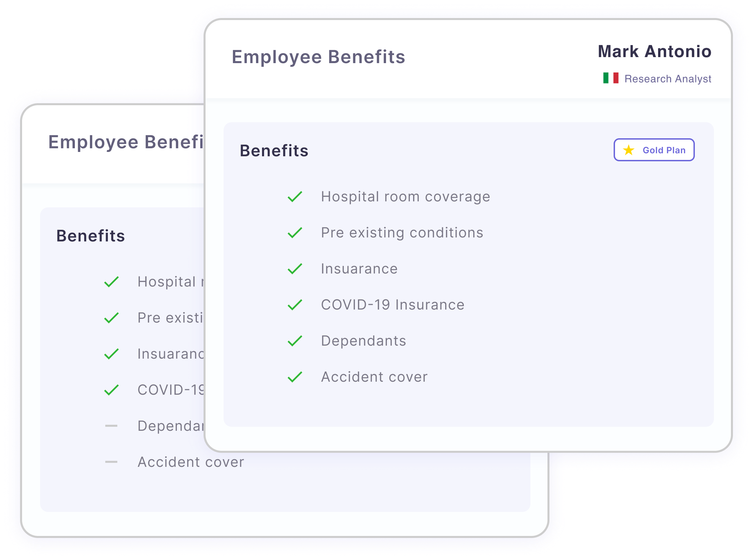The image size is (753, 560).
Task: Collapse the Benefits section on the background card
Action: point(91,236)
